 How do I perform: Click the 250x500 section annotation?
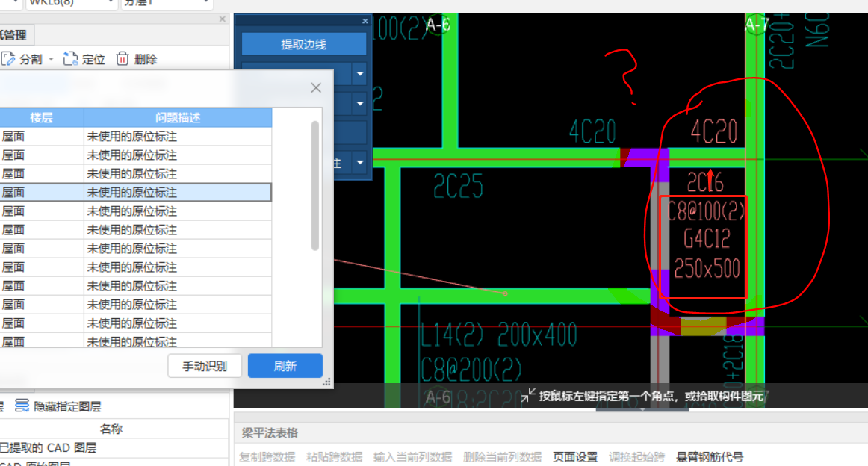(x=707, y=269)
